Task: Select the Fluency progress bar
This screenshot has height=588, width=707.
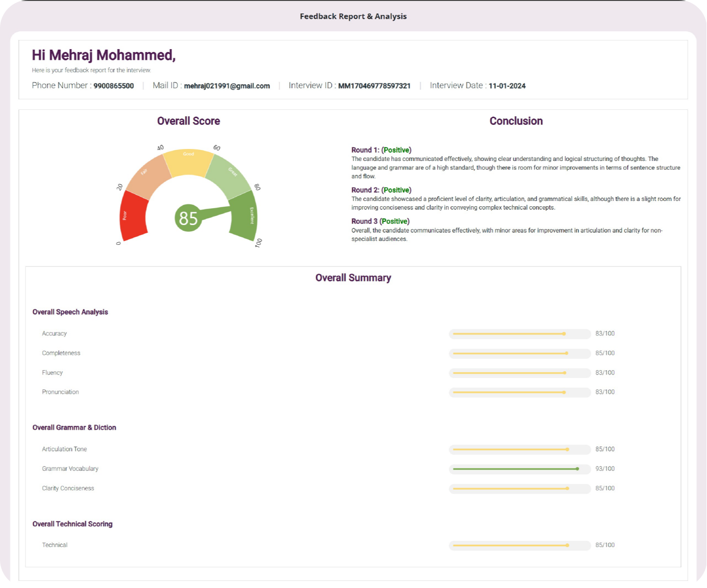Action: point(520,373)
